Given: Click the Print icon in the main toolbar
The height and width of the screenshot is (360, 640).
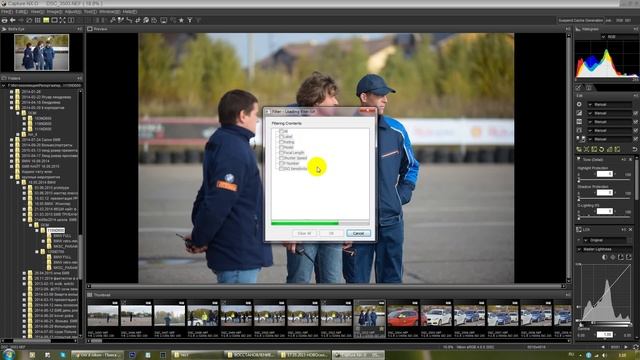Looking at the screenshot, I should pyautogui.click(x=4, y=20).
